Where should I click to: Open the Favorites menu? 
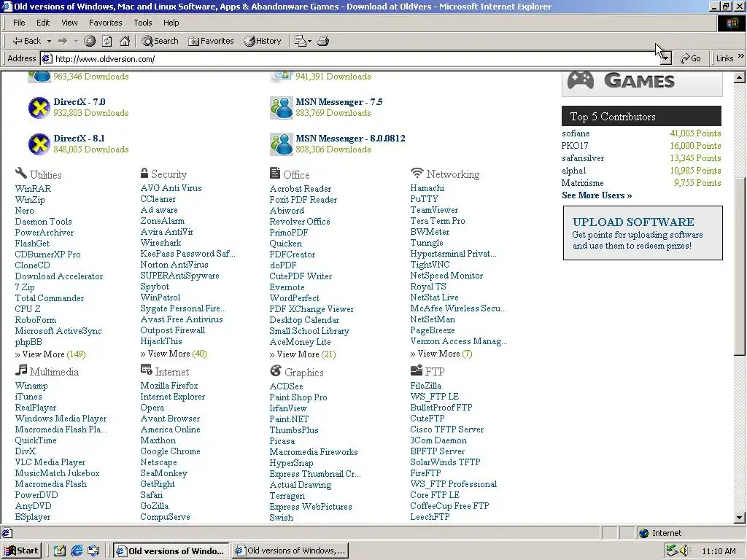point(105,23)
